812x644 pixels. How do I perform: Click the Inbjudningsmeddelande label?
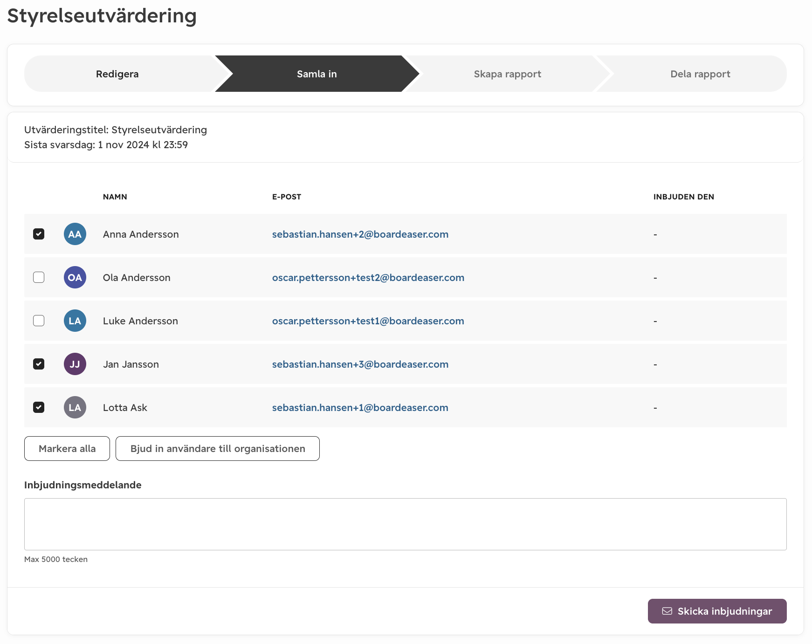(83, 485)
